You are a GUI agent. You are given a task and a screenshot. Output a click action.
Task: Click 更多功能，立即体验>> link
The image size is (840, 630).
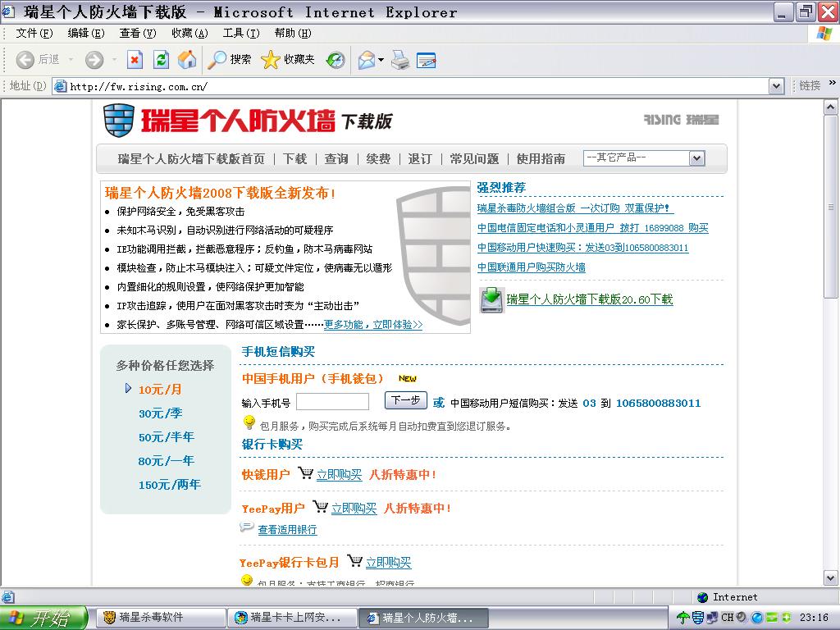point(373,325)
